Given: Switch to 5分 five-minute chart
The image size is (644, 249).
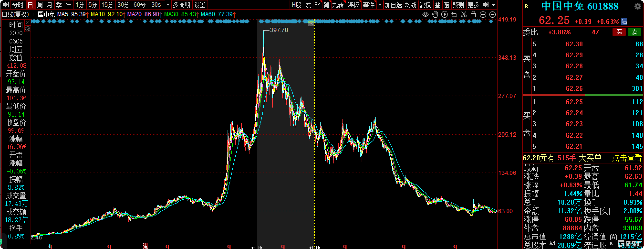Looking at the screenshot, I should (93, 5).
